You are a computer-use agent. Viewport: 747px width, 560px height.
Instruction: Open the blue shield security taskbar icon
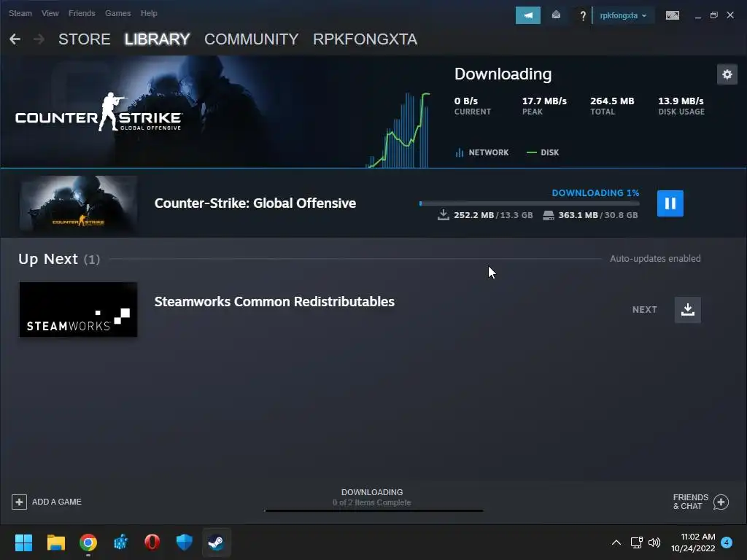[x=184, y=542]
